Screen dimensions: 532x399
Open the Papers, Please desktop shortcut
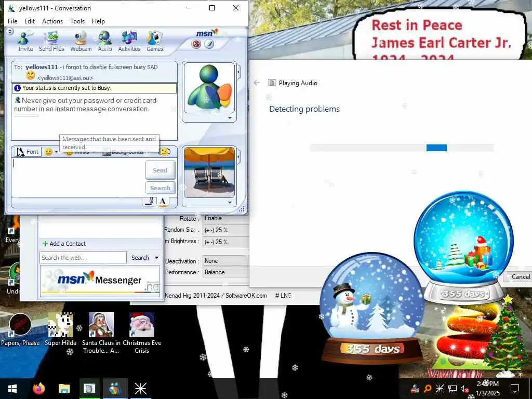(20, 330)
